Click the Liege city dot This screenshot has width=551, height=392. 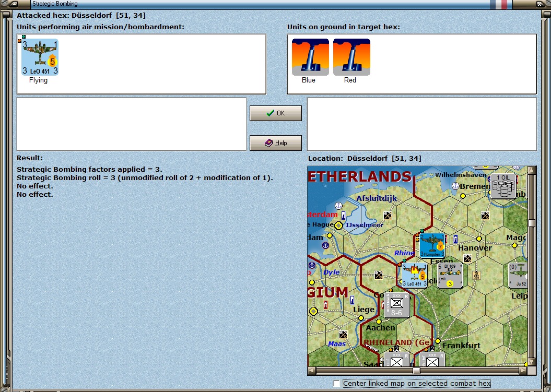(361, 318)
